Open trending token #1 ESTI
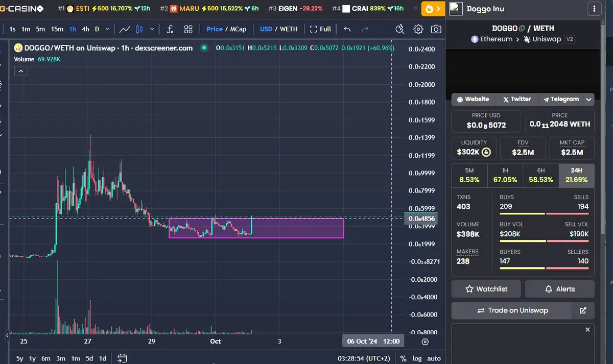613x364 pixels. point(104,9)
